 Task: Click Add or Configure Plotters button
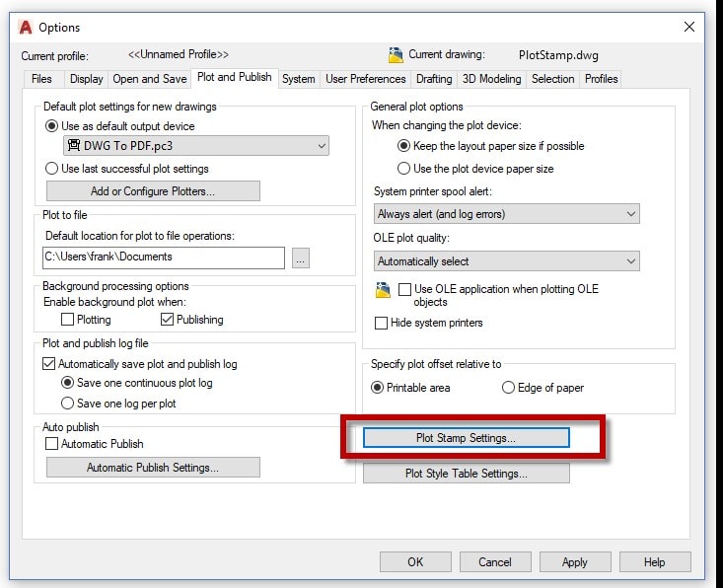coord(153,191)
